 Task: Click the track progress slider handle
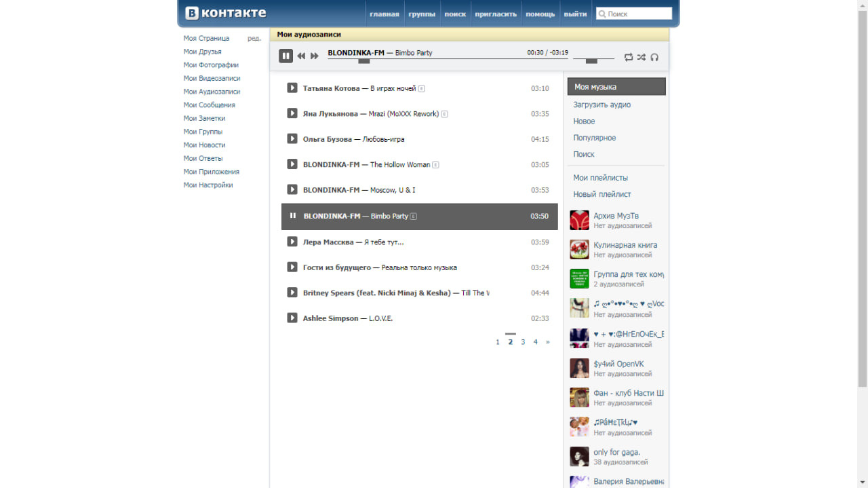(364, 61)
